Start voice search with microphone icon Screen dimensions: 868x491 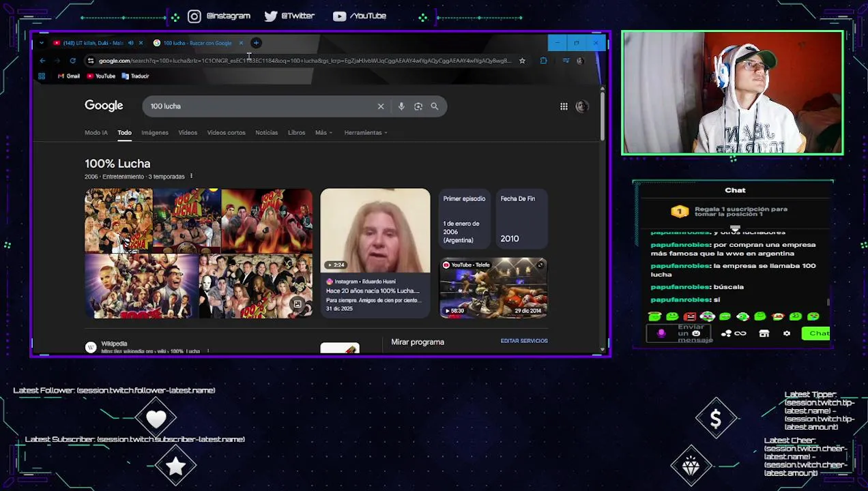(x=401, y=106)
